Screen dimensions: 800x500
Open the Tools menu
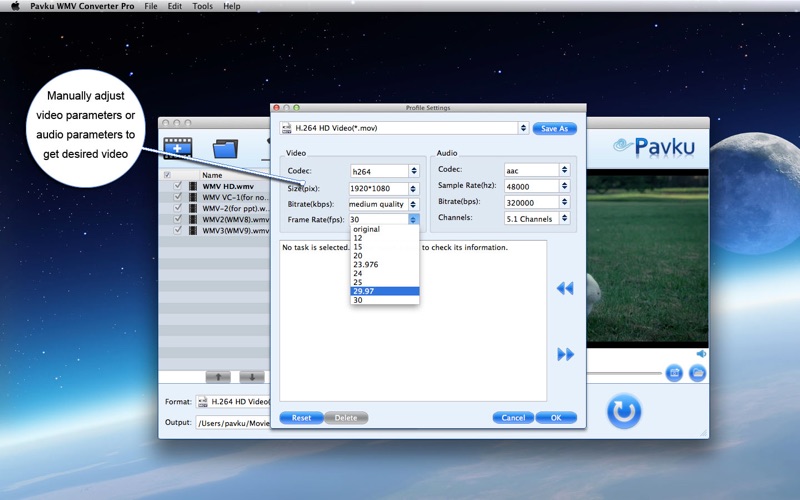click(x=203, y=6)
